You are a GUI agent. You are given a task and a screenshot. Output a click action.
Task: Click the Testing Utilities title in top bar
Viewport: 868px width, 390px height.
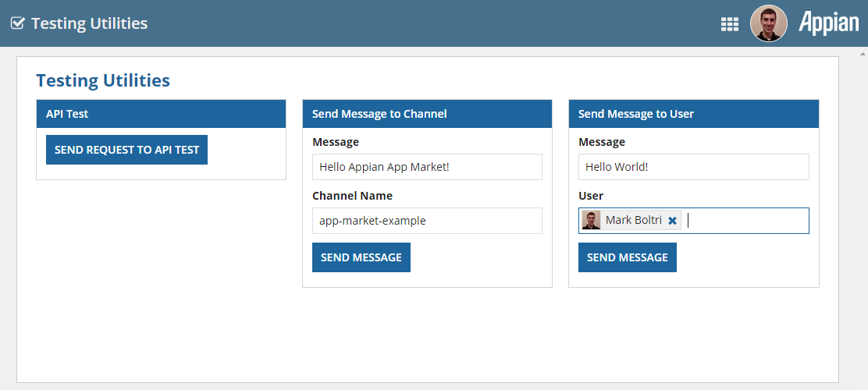point(89,23)
